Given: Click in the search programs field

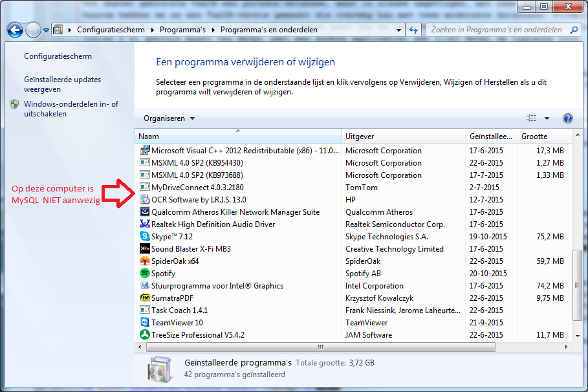Looking at the screenshot, I should click(495, 30).
